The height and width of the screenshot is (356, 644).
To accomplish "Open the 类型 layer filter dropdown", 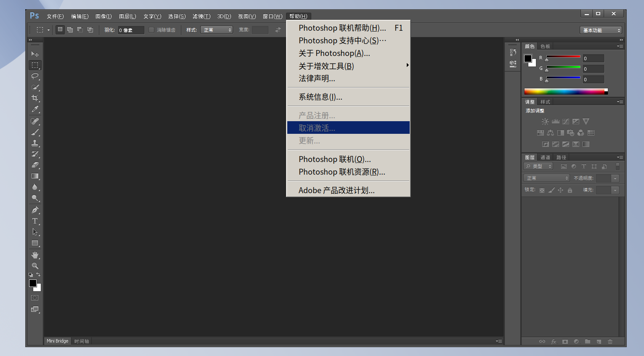I will click(538, 166).
